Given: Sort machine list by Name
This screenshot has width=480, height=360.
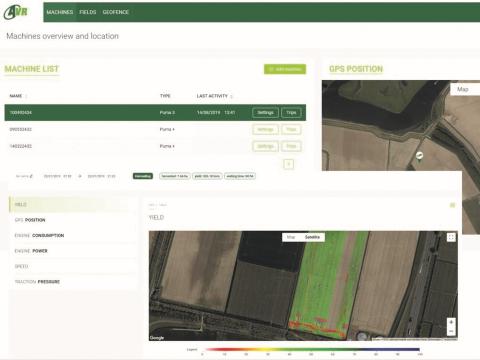Looking at the screenshot, I should (x=18, y=96).
